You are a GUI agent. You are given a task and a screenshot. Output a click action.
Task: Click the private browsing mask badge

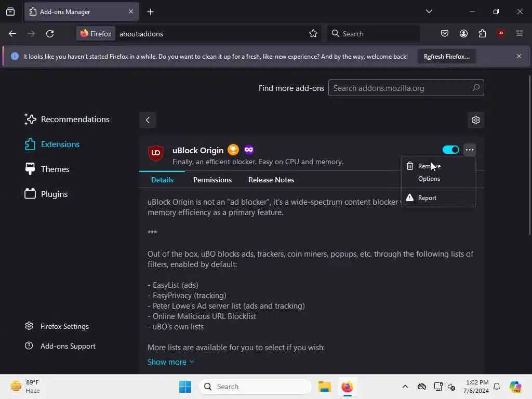coord(249,150)
